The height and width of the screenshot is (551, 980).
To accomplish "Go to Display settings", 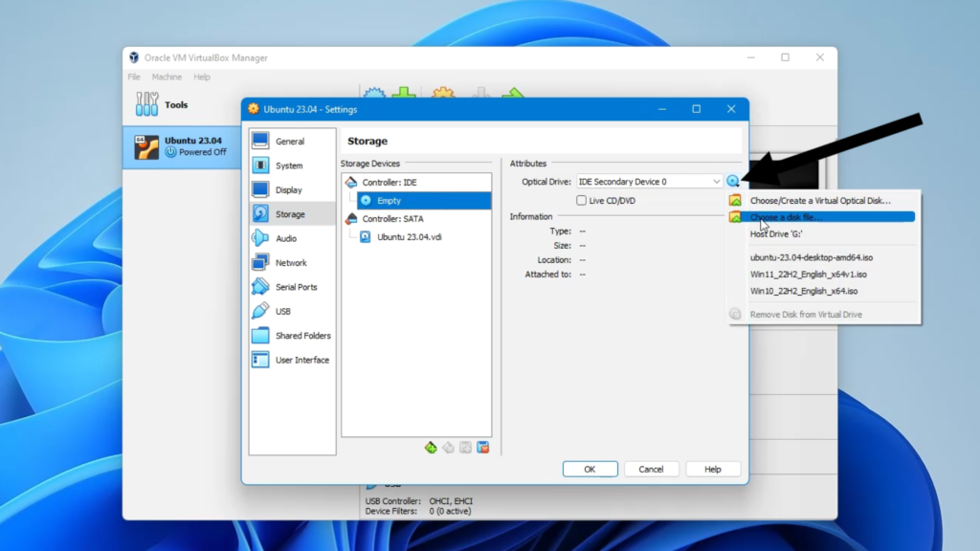I will (292, 190).
